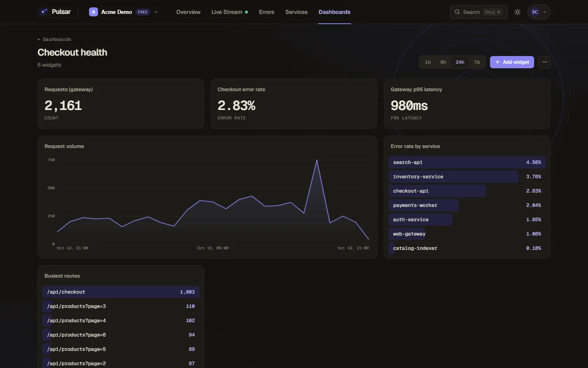The width and height of the screenshot is (588, 368).
Task: Click the Oct 19, 09:00 axis label
Action: [x=213, y=248]
